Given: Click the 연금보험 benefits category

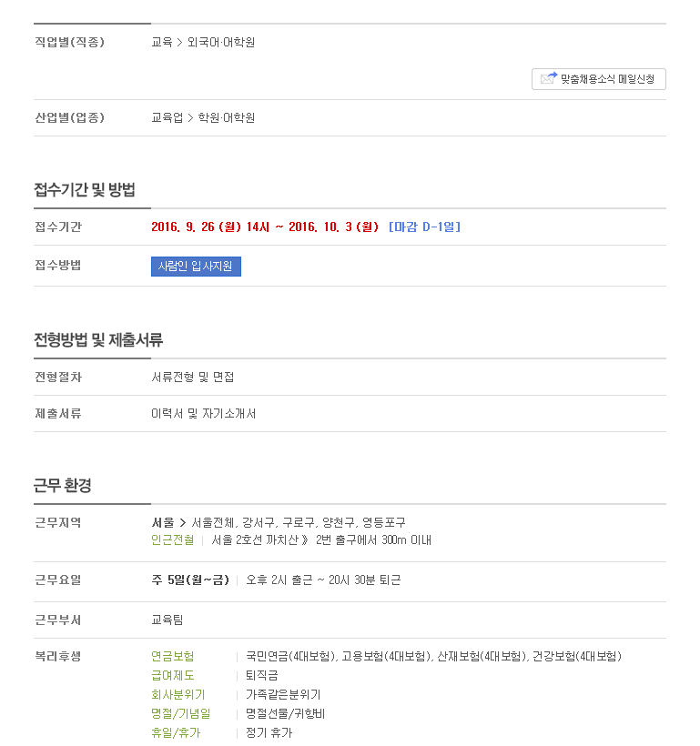Looking at the screenshot, I should [x=172, y=657].
